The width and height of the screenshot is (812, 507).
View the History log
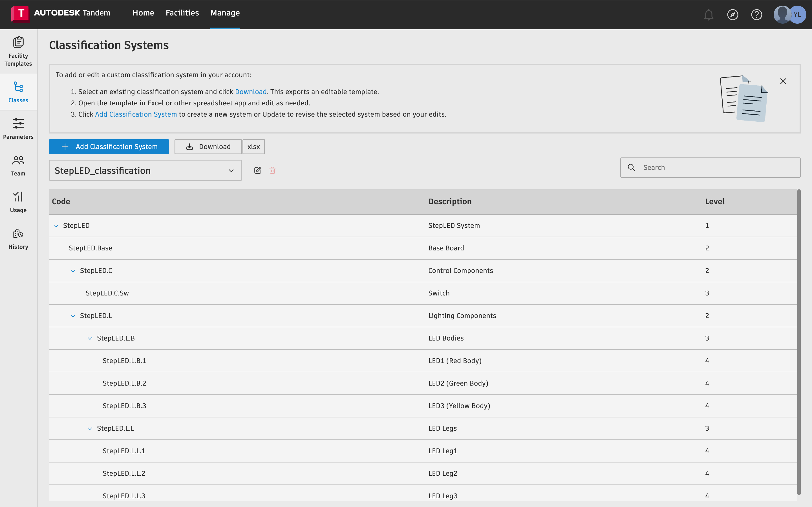(18, 238)
